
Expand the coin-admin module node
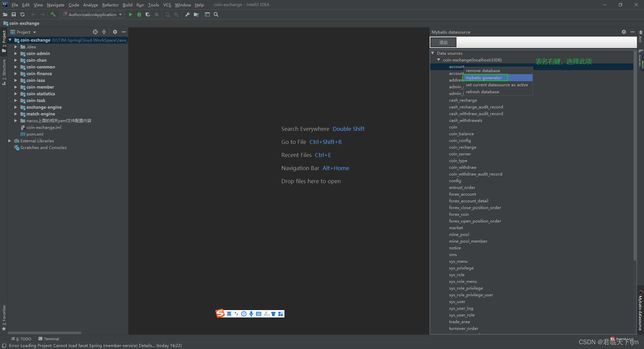(x=15, y=53)
